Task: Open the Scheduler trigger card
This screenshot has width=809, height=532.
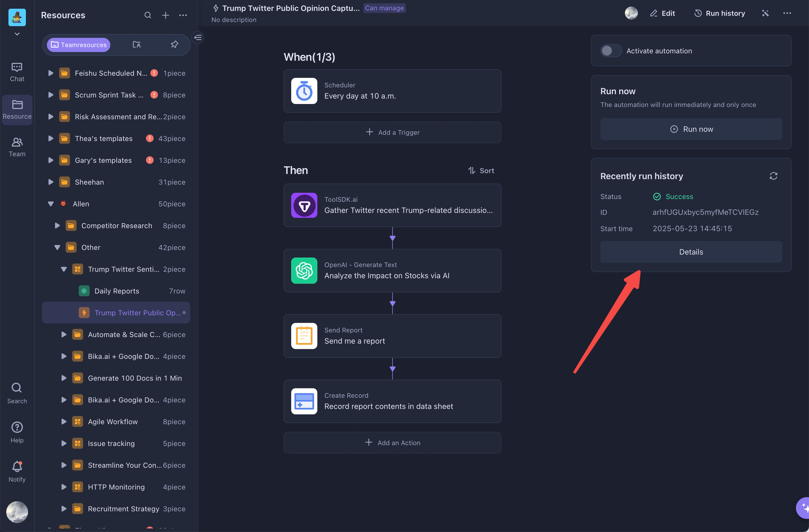Action: click(x=392, y=91)
